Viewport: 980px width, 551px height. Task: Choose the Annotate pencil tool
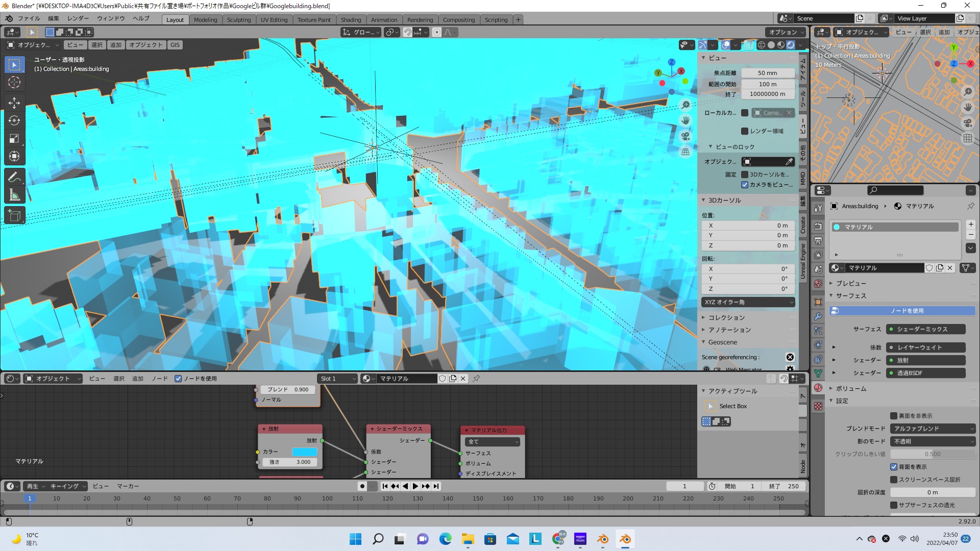pos(14,177)
